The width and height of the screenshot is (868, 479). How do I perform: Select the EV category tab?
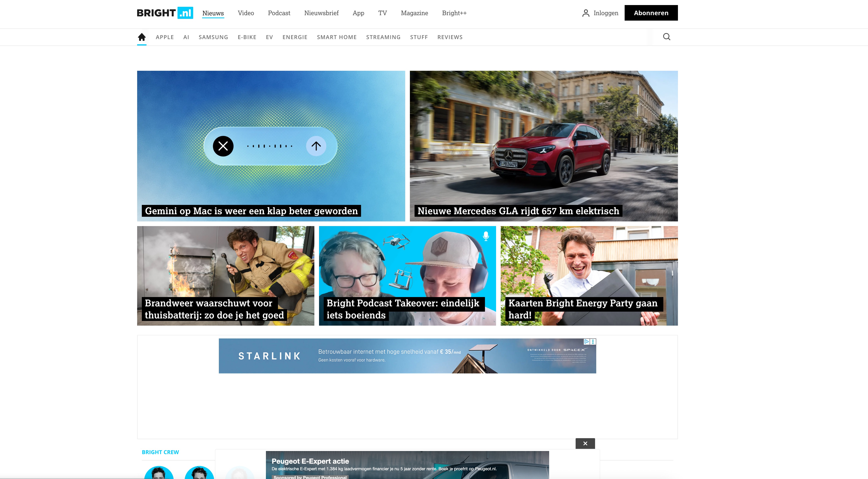[269, 37]
